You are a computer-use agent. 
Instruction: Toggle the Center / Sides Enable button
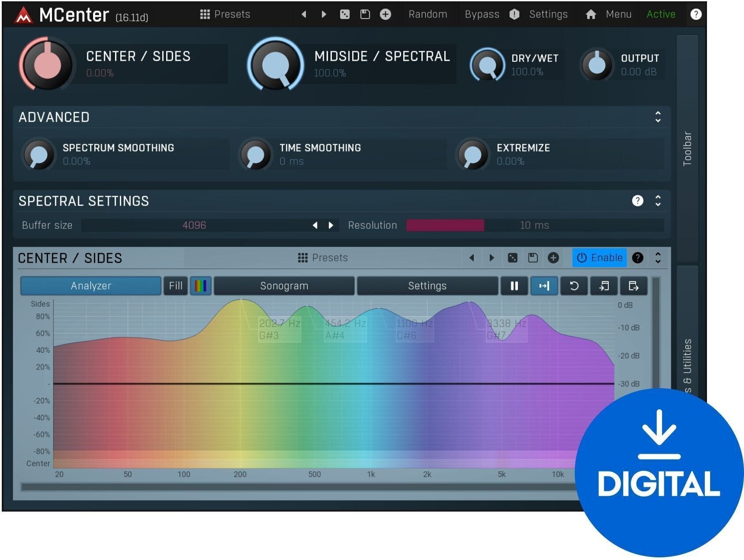(599, 258)
